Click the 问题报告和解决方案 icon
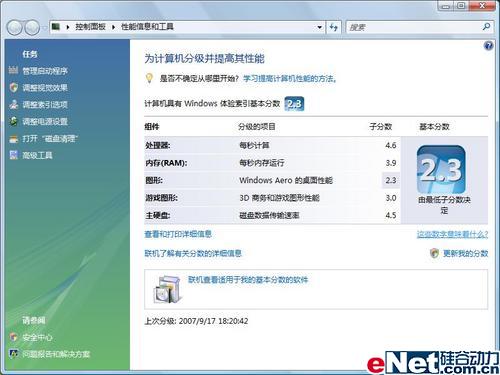Image resolution: width=500 pixels, height=375 pixels. tap(14, 354)
